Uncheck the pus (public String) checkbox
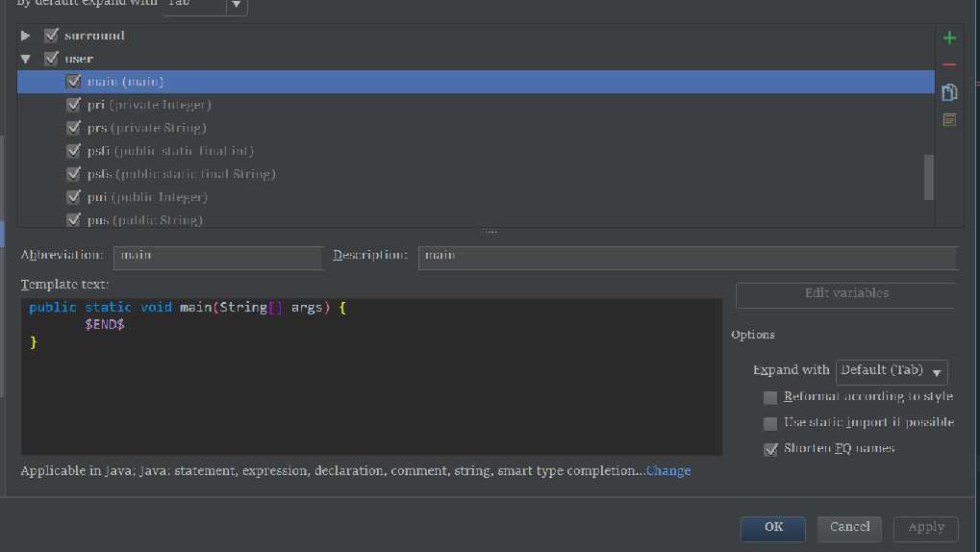This screenshot has height=552, width=980. point(74,219)
